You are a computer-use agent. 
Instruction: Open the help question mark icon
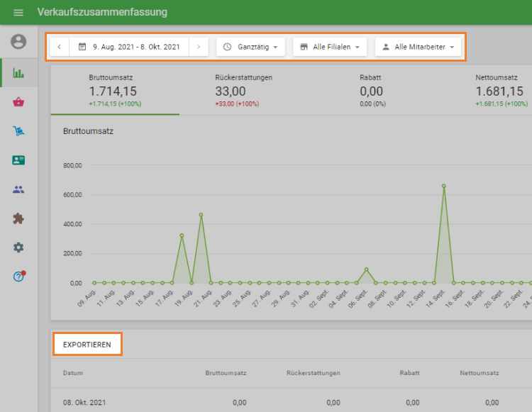18,277
